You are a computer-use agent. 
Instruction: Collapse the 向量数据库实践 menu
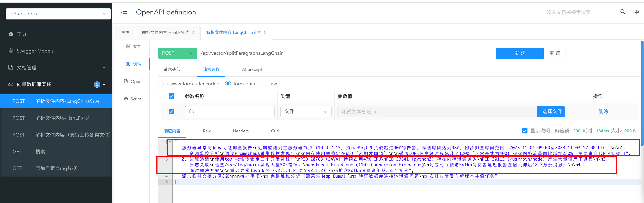(x=104, y=84)
